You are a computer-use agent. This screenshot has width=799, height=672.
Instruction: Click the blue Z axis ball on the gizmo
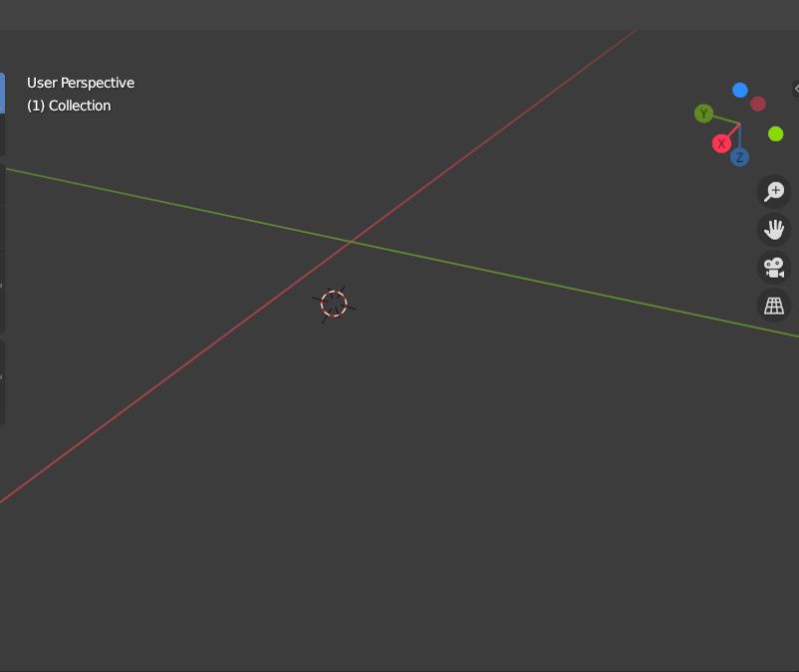click(x=739, y=157)
